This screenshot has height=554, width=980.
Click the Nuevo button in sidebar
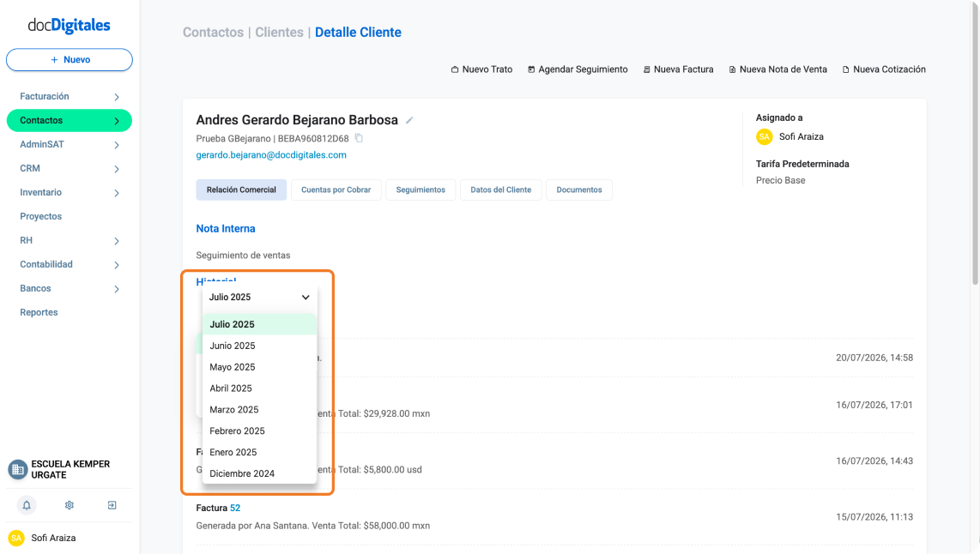(70, 60)
